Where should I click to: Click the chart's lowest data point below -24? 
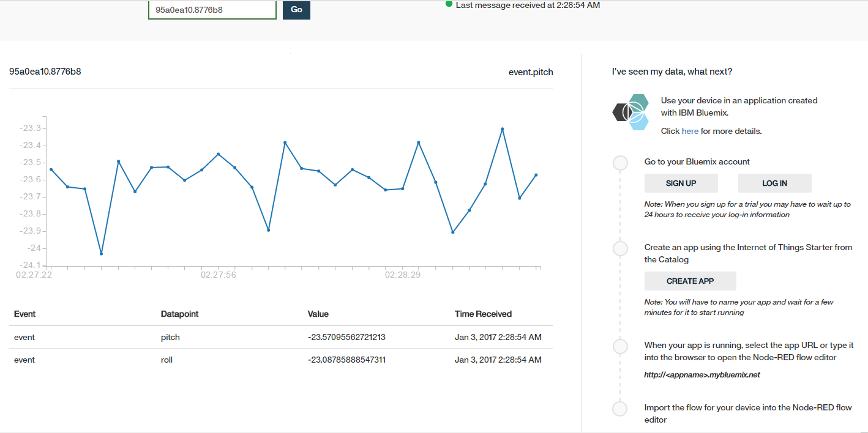[x=101, y=253]
